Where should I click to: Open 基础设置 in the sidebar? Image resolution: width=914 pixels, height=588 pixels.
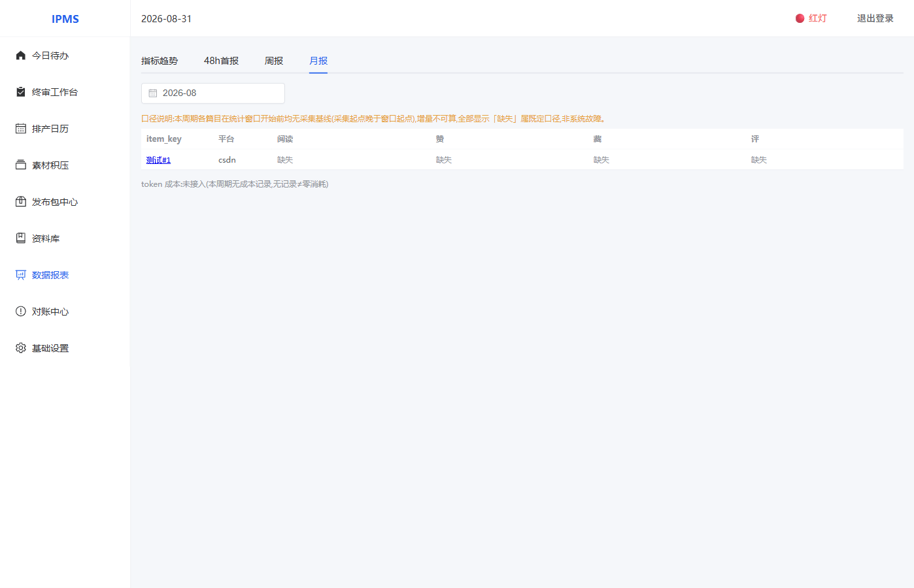click(x=65, y=348)
